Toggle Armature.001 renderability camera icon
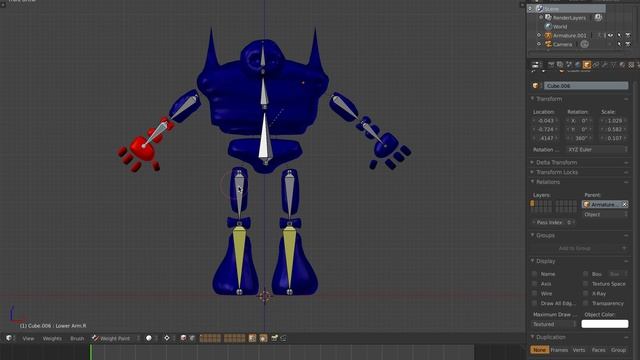640x360 pixels. tap(628, 36)
